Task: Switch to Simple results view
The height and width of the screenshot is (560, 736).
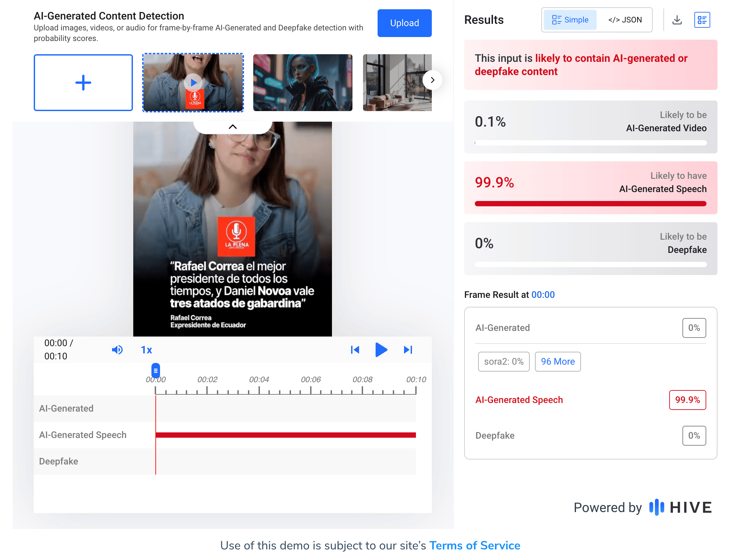Action: tap(570, 20)
